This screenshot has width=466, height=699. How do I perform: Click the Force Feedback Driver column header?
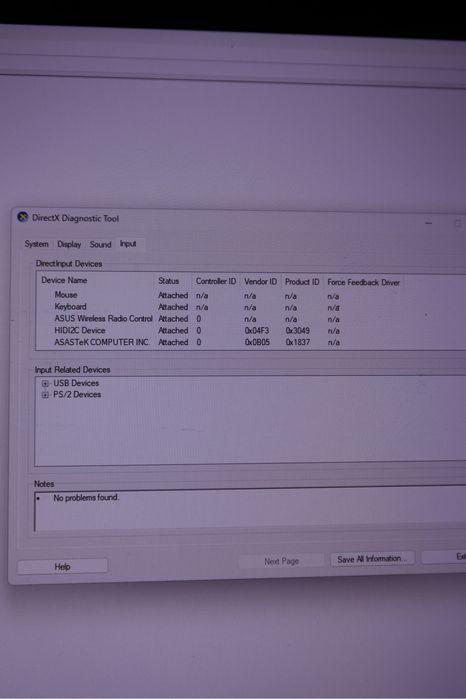tap(363, 282)
